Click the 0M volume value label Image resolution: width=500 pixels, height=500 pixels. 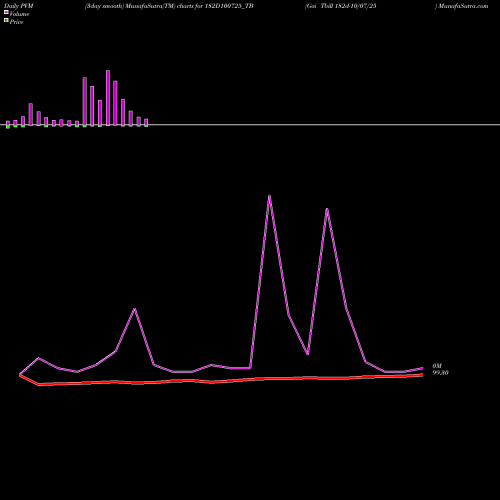click(437, 366)
